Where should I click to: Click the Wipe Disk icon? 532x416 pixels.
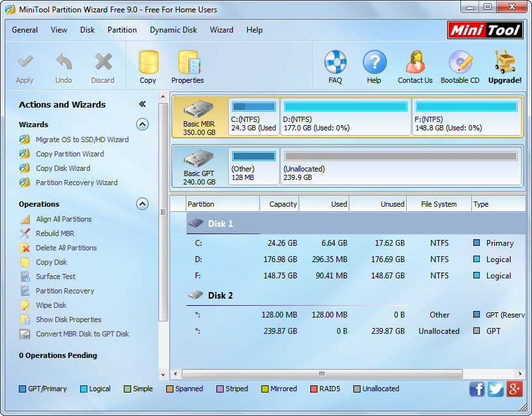[25, 305]
